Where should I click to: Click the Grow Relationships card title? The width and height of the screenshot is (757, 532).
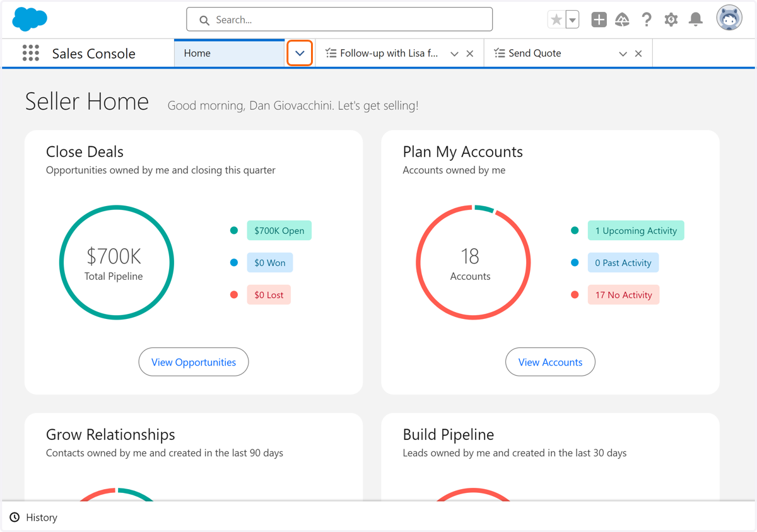110,435
